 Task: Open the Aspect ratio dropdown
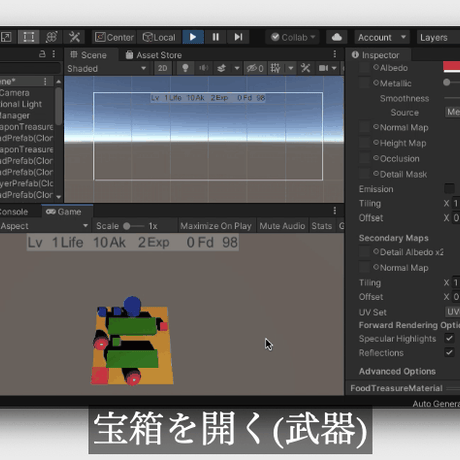tap(44, 226)
